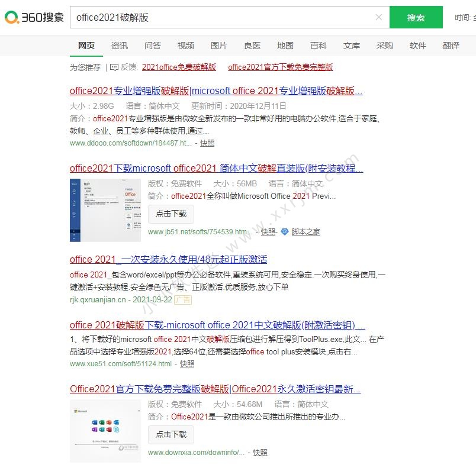Open the 问答 tab
The height and width of the screenshot is (468, 476).
coord(153,46)
